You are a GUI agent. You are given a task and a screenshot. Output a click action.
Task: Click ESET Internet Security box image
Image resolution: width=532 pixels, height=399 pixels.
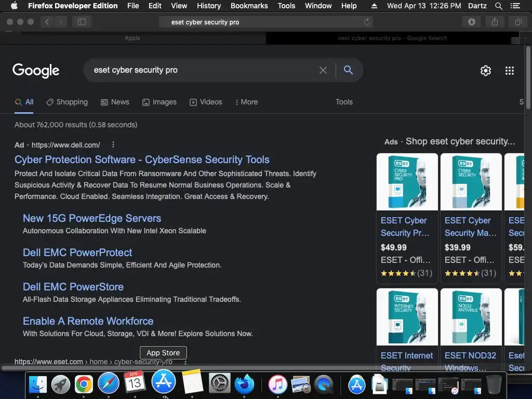pos(407,317)
